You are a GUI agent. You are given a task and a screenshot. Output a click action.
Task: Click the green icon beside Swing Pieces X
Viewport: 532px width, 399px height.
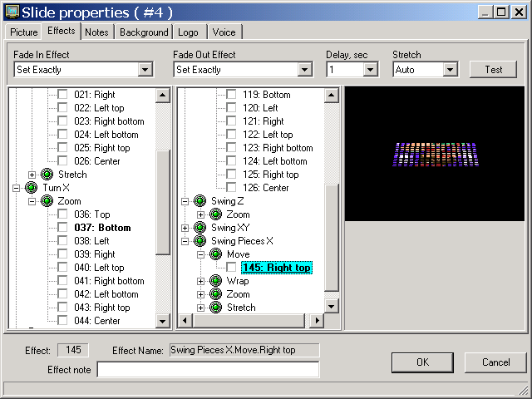tap(199, 241)
